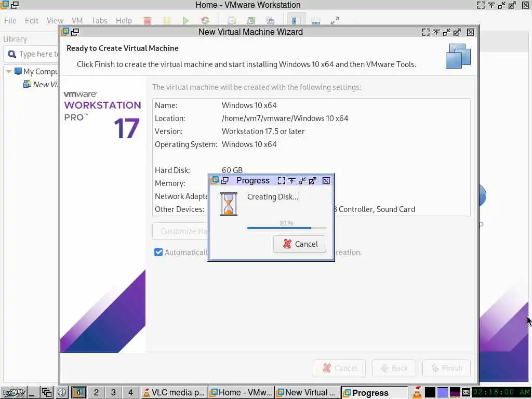532x399 pixels.
Task: Open the Help menu
Action: [124, 21]
